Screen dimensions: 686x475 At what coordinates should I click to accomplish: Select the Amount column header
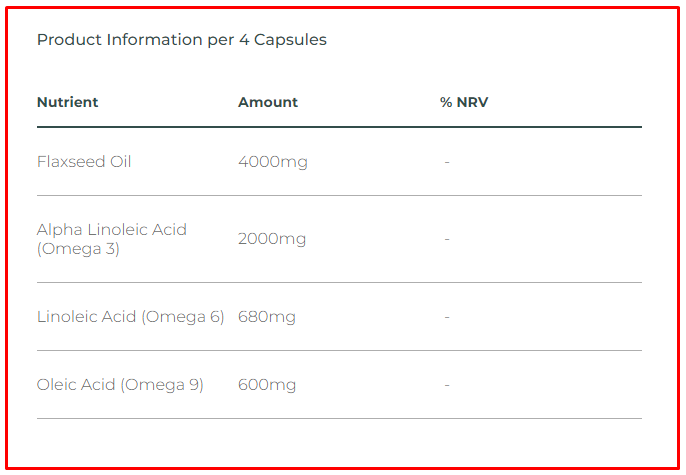[268, 102]
